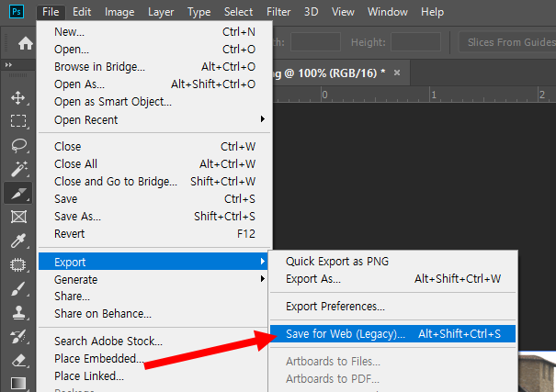Click the Home icon
This screenshot has height=392, width=556.
[26, 43]
